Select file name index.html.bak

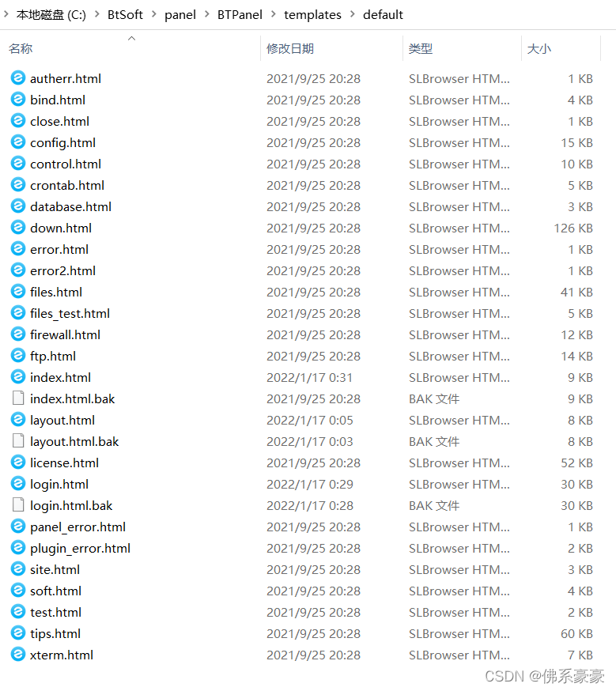72,398
